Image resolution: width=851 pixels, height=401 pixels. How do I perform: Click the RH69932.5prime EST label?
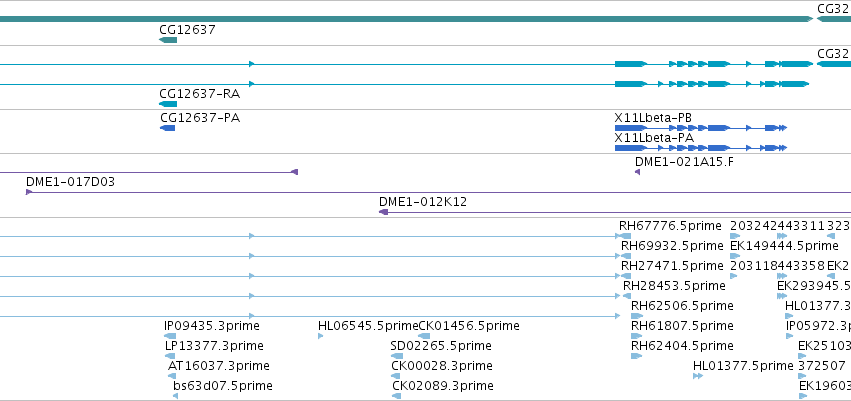tap(672, 246)
